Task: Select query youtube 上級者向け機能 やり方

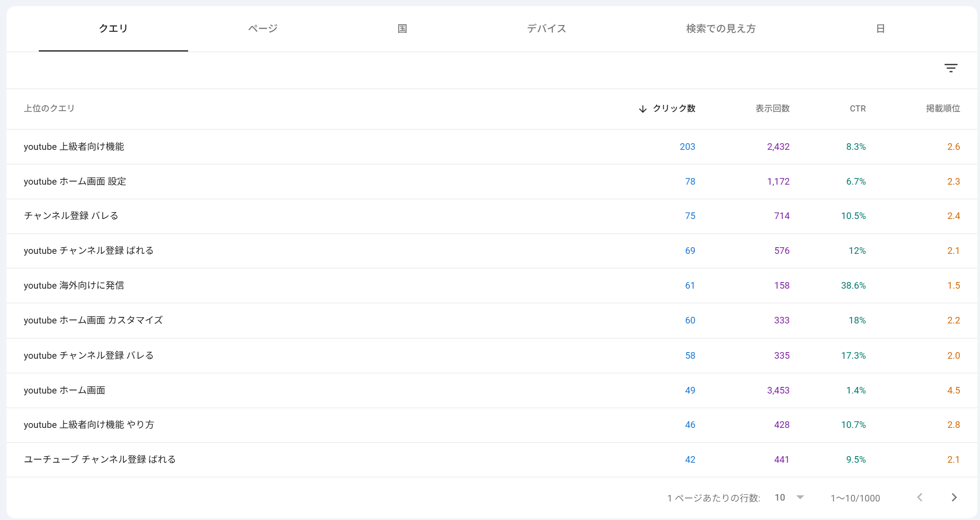Action: pos(89,425)
